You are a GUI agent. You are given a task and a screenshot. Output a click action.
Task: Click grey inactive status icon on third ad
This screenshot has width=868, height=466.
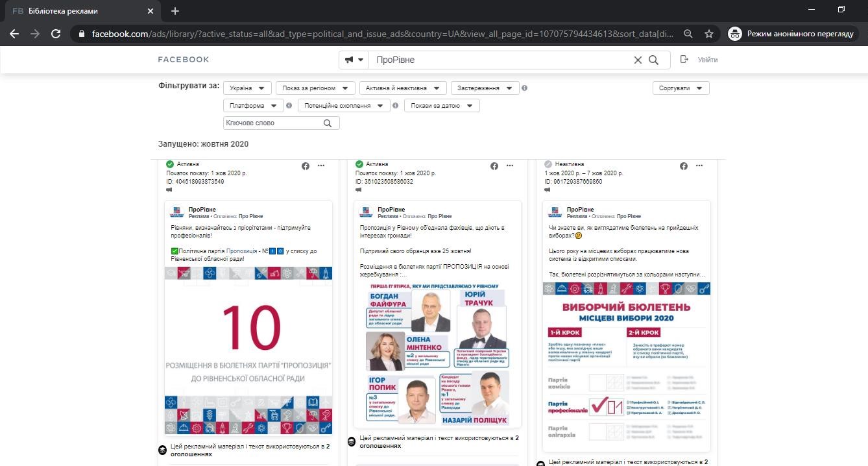point(549,164)
